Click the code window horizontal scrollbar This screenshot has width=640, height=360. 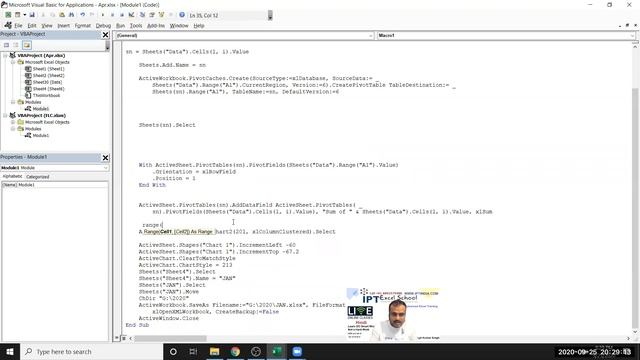pos(171,338)
